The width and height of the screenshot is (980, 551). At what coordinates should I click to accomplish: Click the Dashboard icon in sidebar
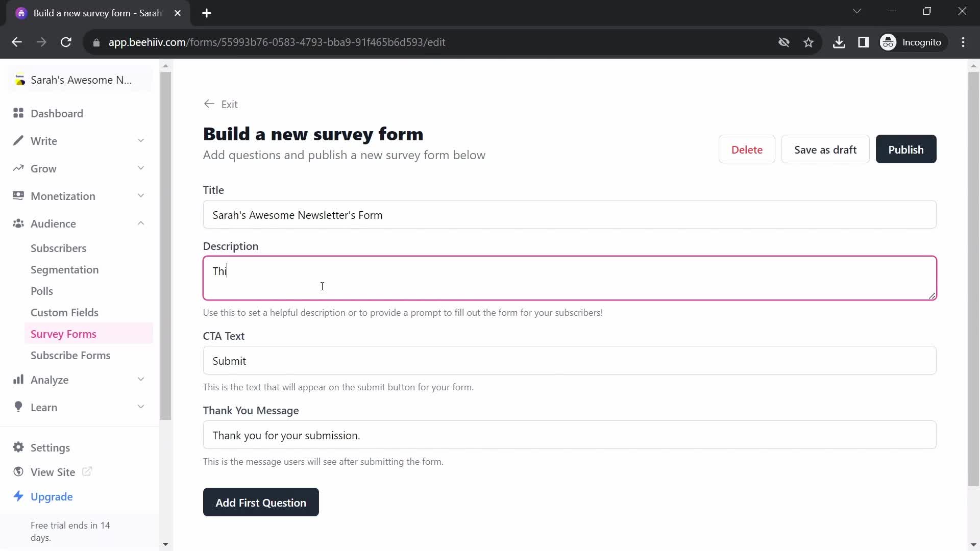click(19, 113)
